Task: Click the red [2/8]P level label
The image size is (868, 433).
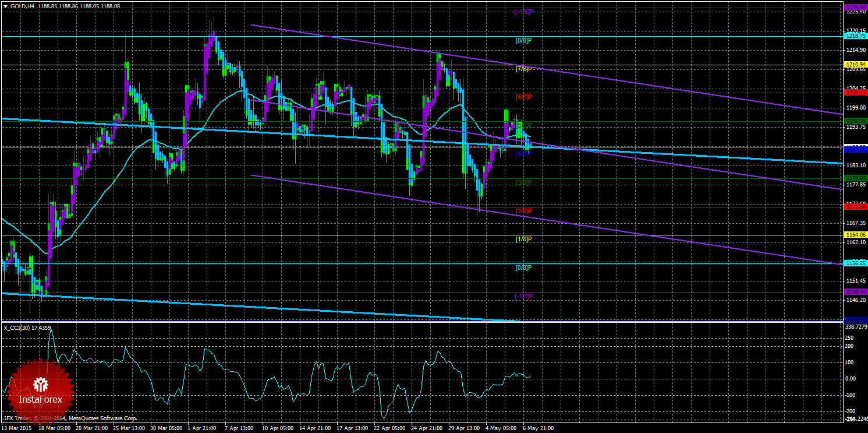Action: click(524, 211)
